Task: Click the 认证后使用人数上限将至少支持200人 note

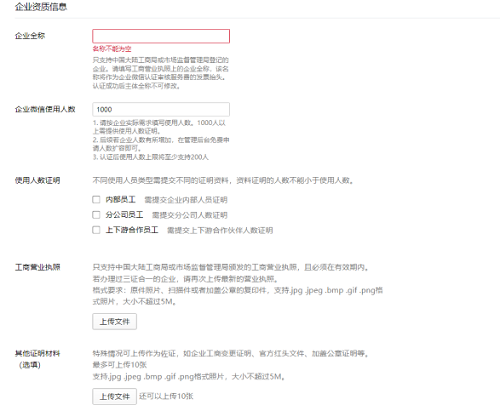Action: pos(151,157)
